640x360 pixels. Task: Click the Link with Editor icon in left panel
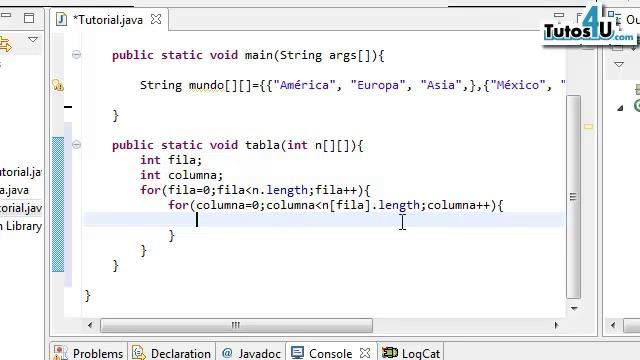(x=5, y=44)
